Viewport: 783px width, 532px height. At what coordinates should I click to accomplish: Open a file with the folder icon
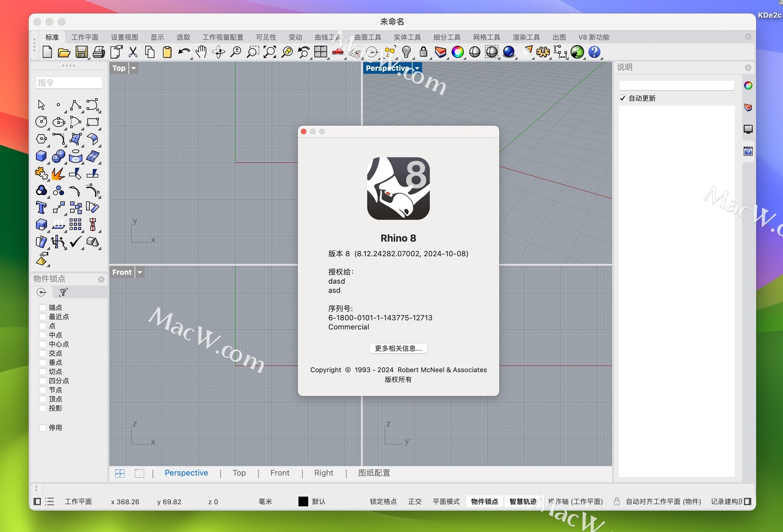[x=64, y=52]
